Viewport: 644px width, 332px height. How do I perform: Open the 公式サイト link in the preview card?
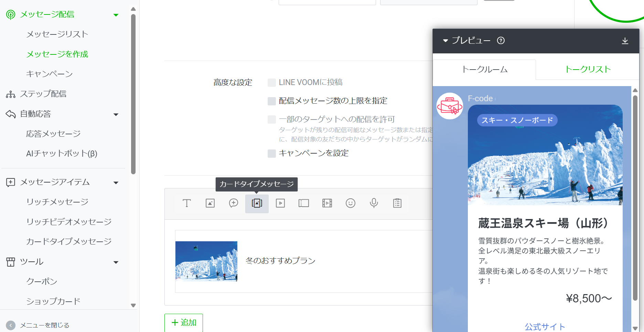pos(545,326)
